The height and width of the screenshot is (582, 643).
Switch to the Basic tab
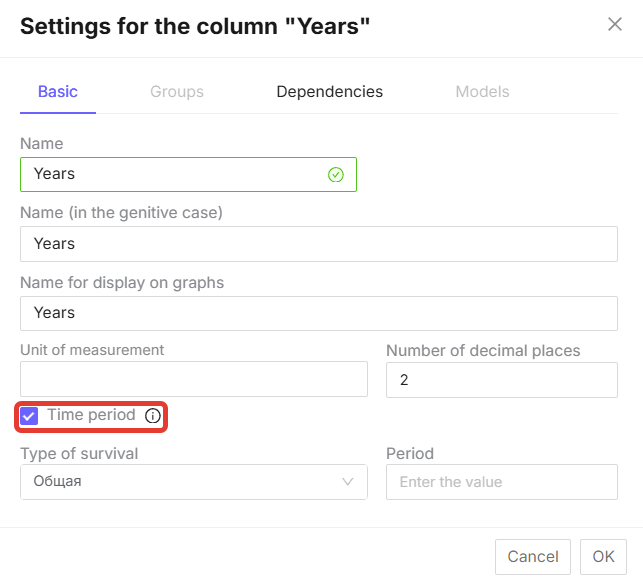[58, 92]
